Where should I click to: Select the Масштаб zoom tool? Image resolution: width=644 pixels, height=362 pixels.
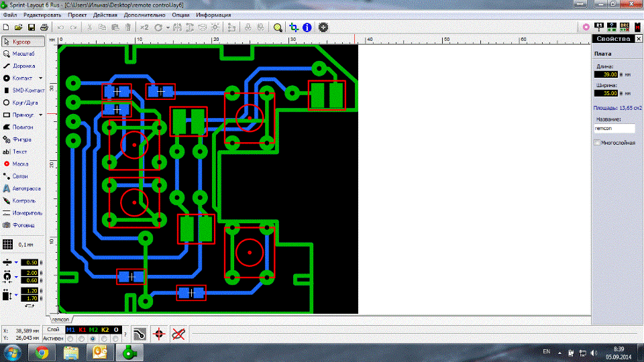tap(23, 54)
